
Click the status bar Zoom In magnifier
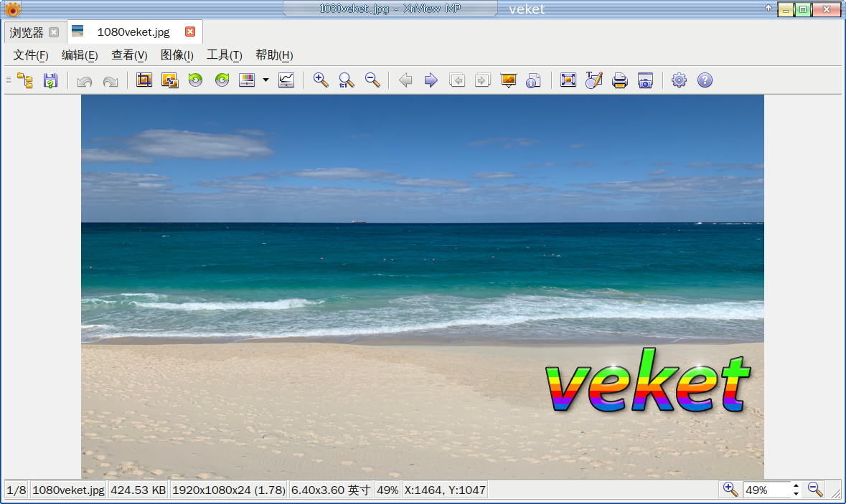730,490
